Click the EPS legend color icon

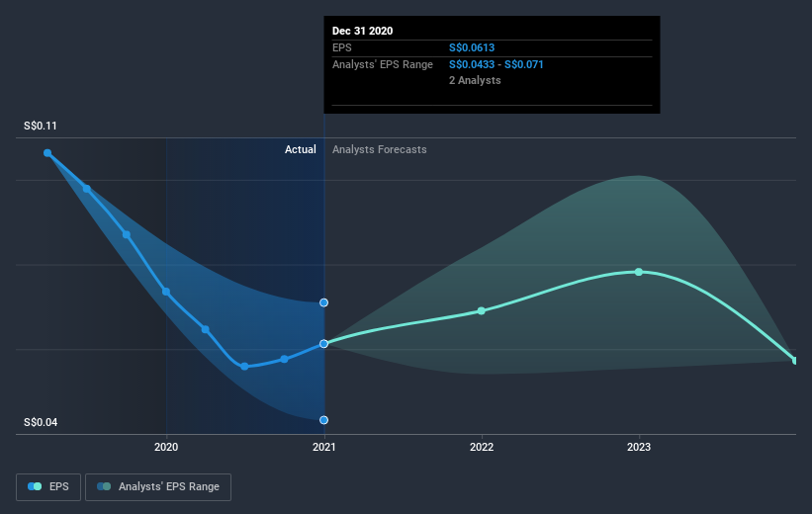(x=35, y=486)
